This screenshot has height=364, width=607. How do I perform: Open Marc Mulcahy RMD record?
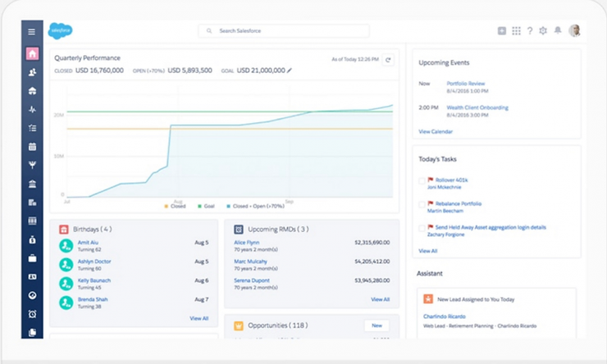click(250, 262)
